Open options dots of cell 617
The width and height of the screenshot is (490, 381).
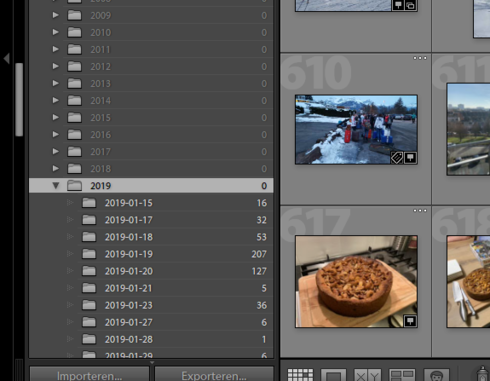click(x=420, y=211)
